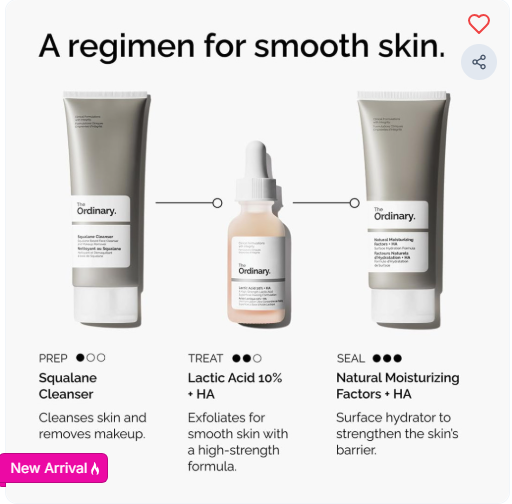Viewport: 512px width, 504px height.
Task: Click the flame icon in New Arrival badge
Action: [x=95, y=468]
